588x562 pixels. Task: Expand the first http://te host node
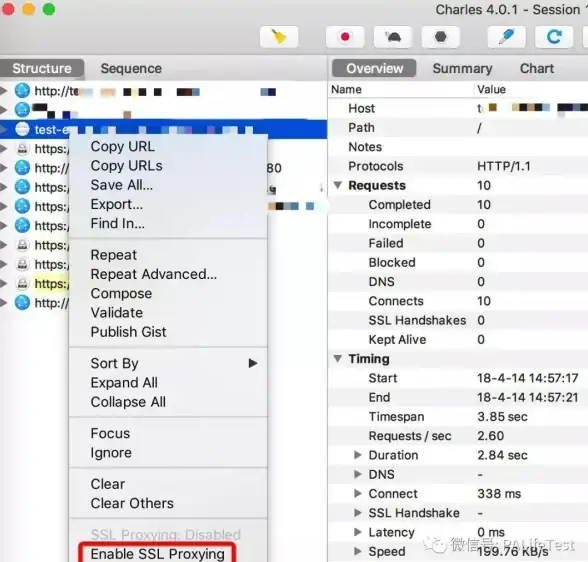[4, 91]
